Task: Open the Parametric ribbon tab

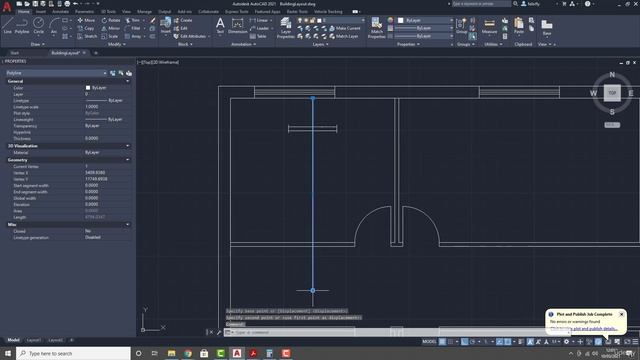Action: (x=84, y=11)
